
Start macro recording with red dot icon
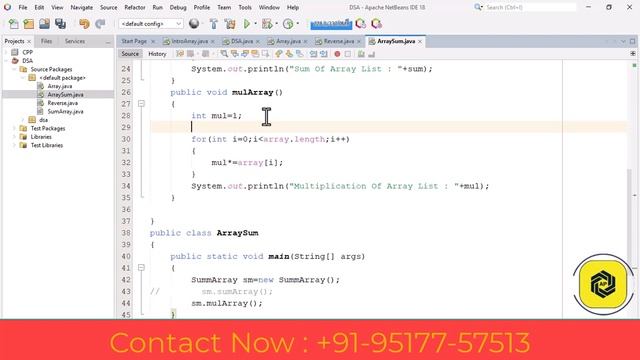337,54
